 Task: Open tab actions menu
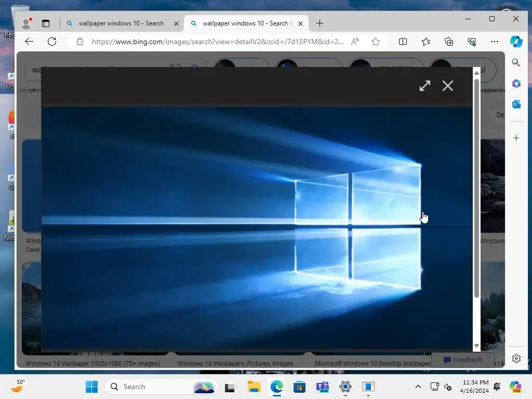point(46,23)
